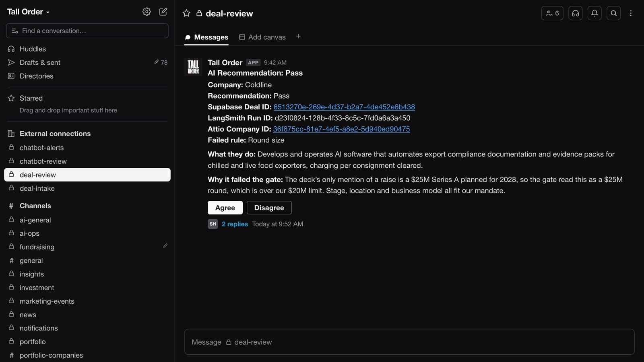
Task: Open Tall Order app avatar
Action: 193,67
